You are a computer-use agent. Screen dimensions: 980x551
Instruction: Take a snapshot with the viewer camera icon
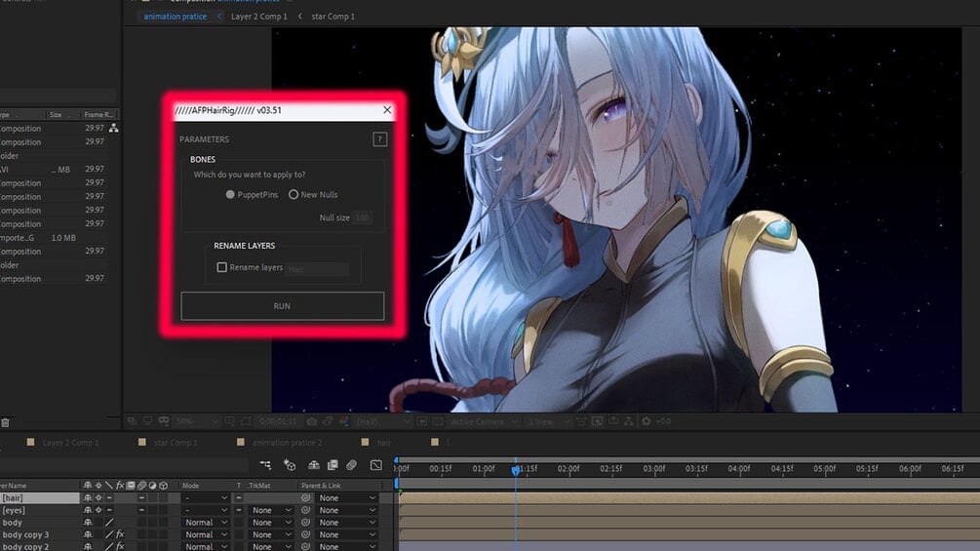tap(311, 421)
